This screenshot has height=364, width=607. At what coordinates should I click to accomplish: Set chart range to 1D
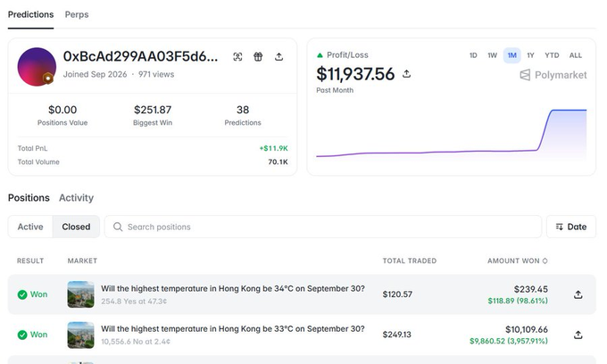click(x=473, y=55)
